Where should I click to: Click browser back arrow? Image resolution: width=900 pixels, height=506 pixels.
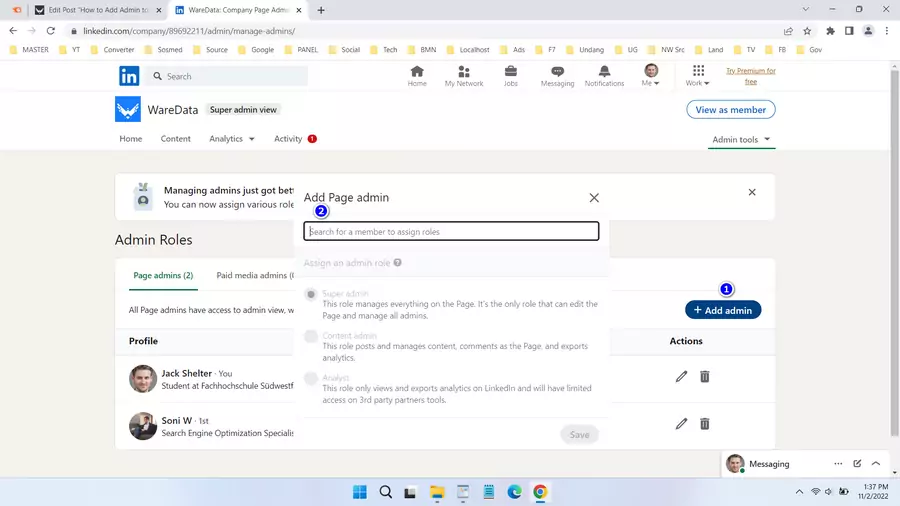pyautogui.click(x=13, y=31)
